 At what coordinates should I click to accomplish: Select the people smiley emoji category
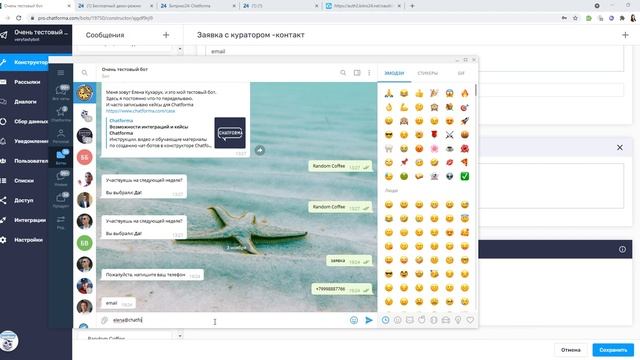[x=398, y=320]
